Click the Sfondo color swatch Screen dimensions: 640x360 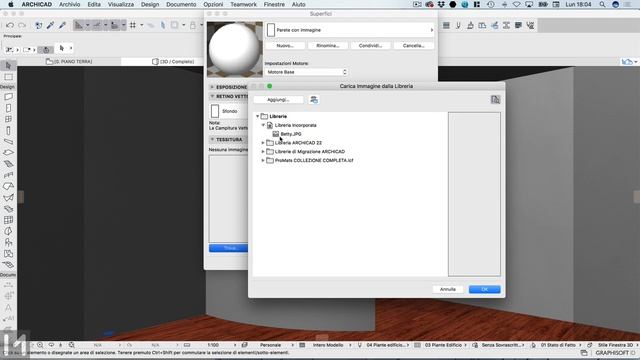pos(215,111)
